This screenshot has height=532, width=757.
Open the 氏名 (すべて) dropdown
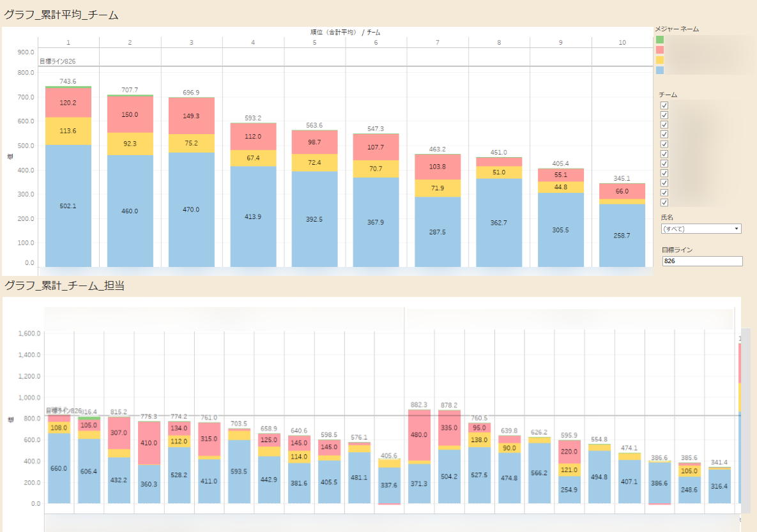pyautogui.click(x=701, y=229)
